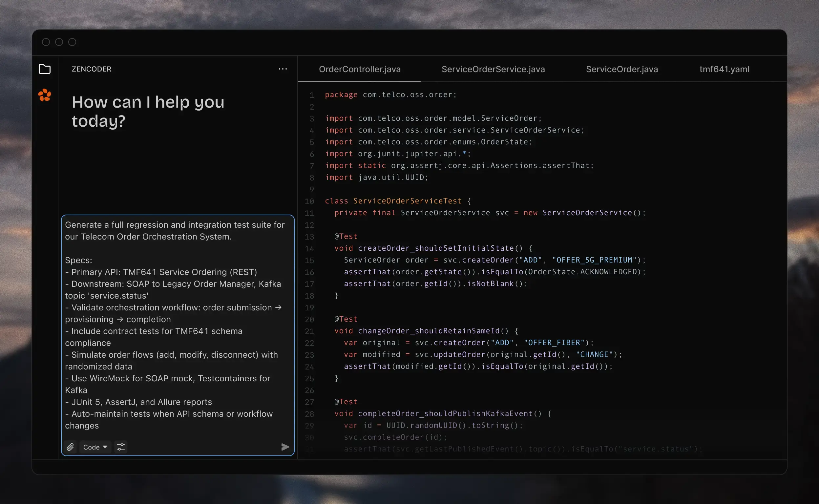The width and height of the screenshot is (819, 504).
Task: Click the paperclip attach file icon
Action: point(70,447)
